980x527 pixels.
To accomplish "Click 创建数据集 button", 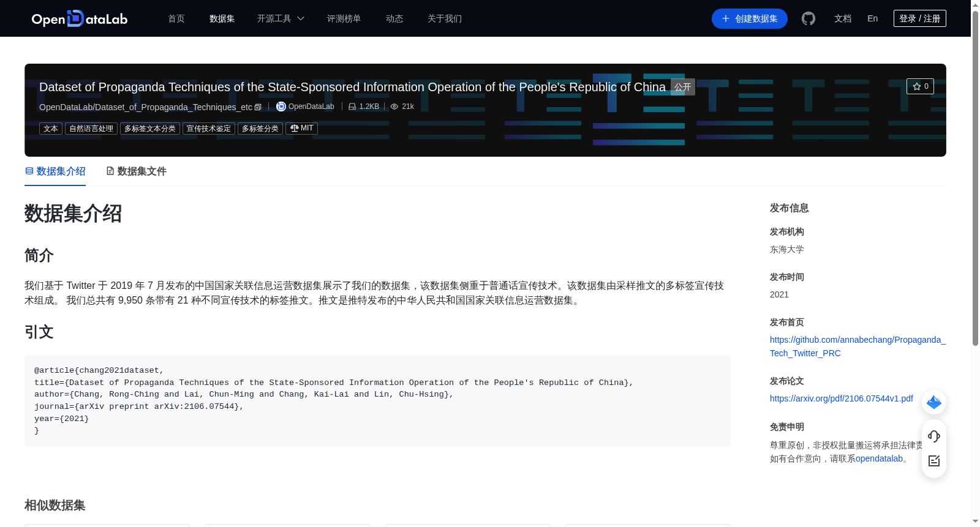I will click(x=750, y=18).
